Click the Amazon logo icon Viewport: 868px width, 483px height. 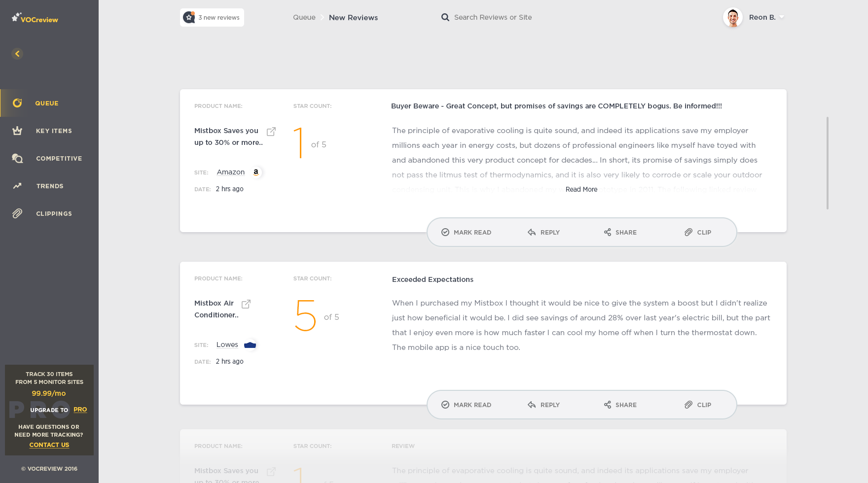256,172
